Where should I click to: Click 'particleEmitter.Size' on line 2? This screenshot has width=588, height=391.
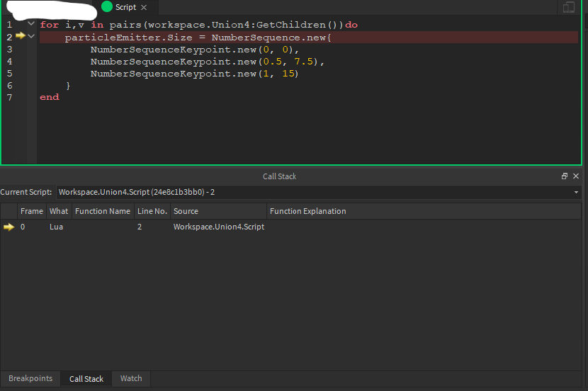(128, 38)
